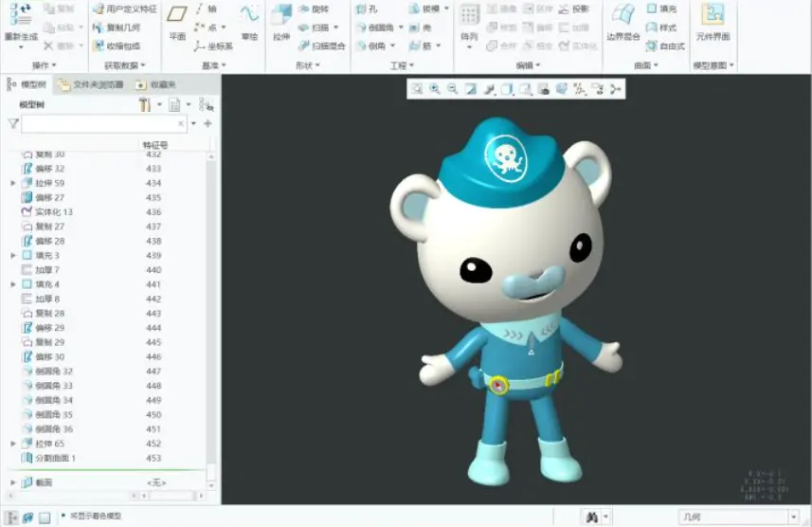
Task: Expand the 拉伸 59 tree node
Action: [x=13, y=183]
